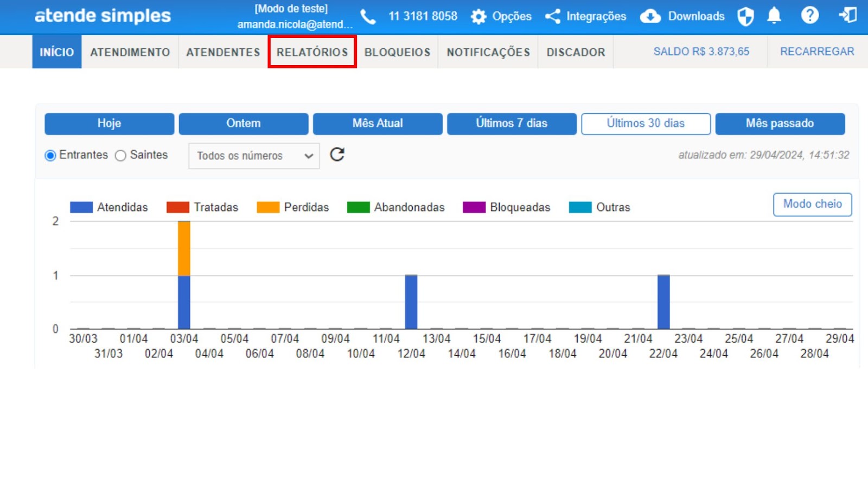Open the DISCADOR tab
Viewport: 868px width, 488px height.
pyautogui.click(x=576, y=52)
